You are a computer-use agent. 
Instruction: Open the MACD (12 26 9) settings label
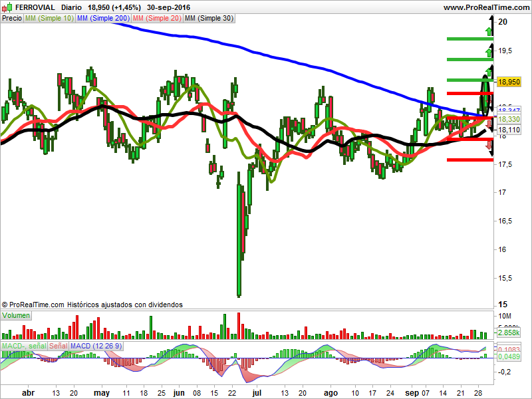96,346
